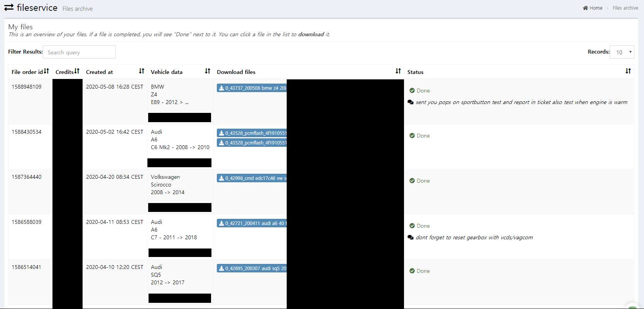Click the Vehicle data column header label
The height and width of the screenshot is (309, 644).
(167, 72)
